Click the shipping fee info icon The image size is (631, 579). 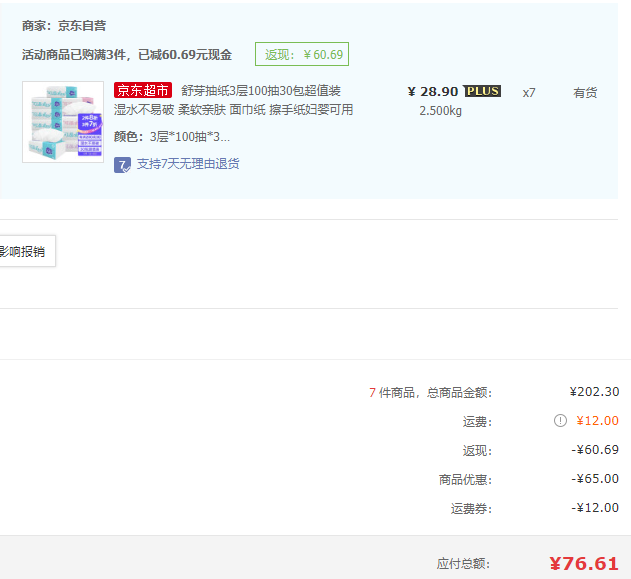(560, 420)
